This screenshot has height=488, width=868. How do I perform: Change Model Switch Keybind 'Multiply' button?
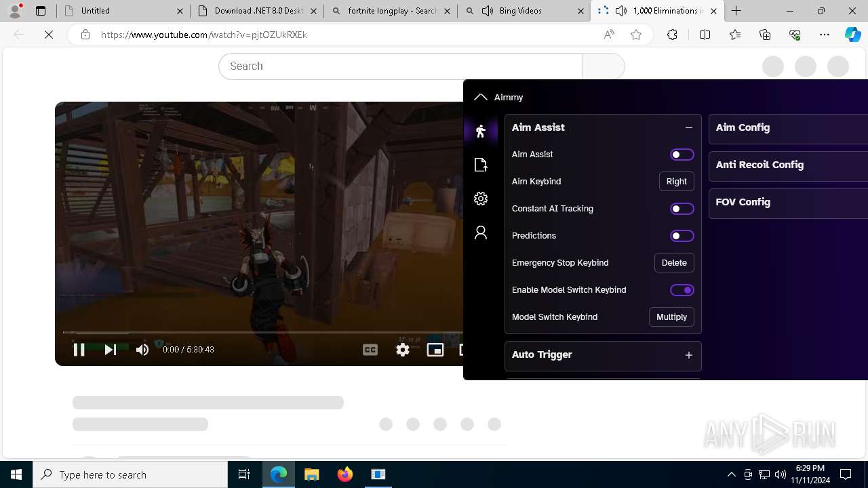[671, 317]
